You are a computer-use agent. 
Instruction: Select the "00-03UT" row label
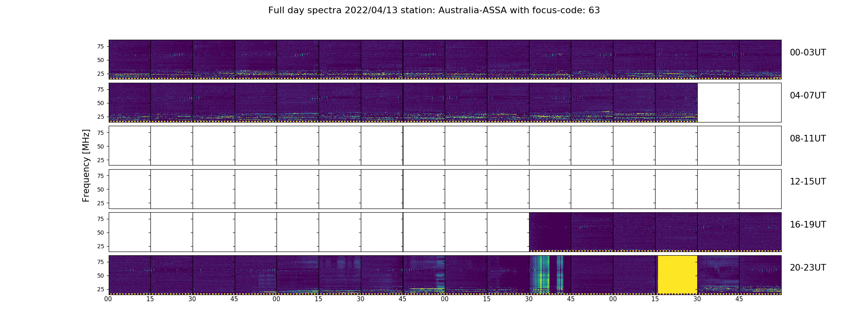pyautogui.click(x=808, y=53)
